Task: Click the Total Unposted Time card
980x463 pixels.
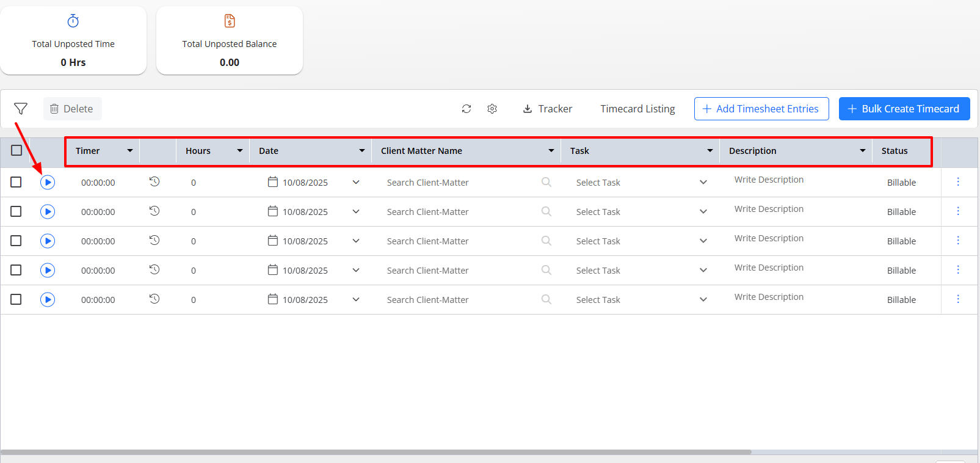Action: tap(73, 40)
